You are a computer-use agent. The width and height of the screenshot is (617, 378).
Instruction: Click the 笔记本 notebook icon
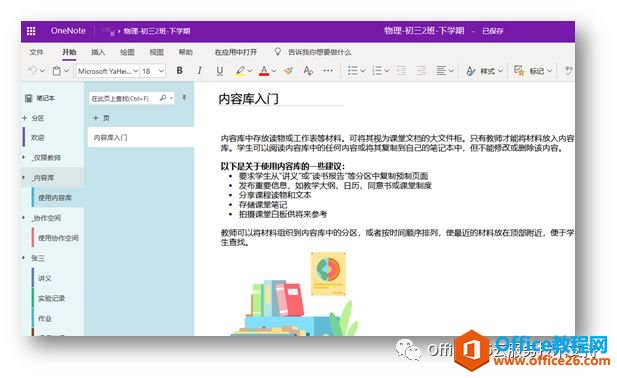pyautogui.click(x=28, y=98)
